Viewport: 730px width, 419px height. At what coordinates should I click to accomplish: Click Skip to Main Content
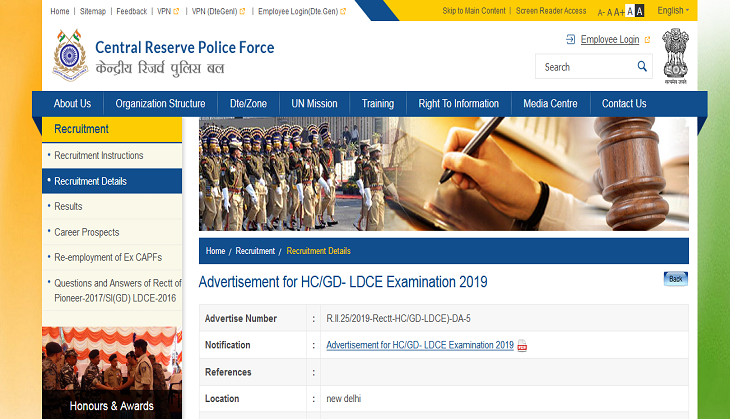474,11
